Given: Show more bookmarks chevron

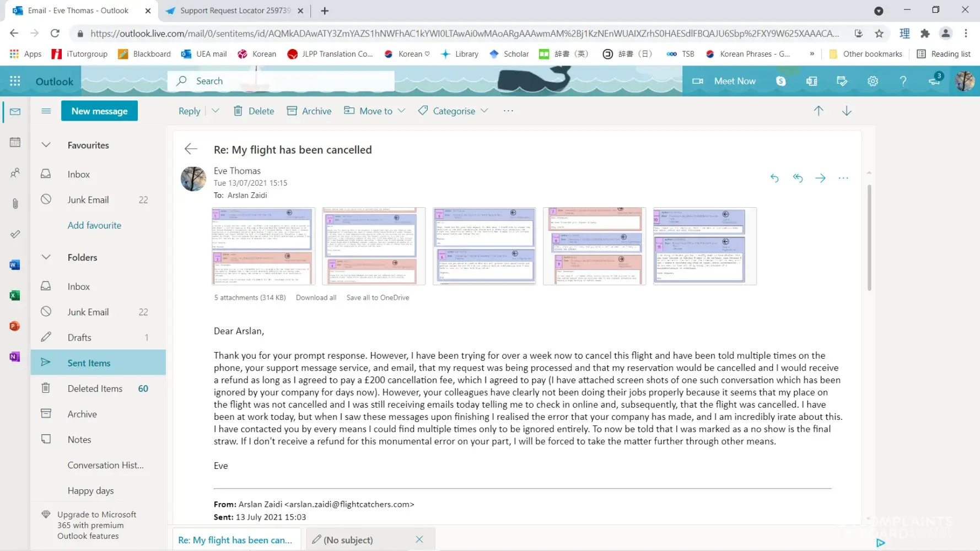Looking at the screenshot, I should (812, 53).
